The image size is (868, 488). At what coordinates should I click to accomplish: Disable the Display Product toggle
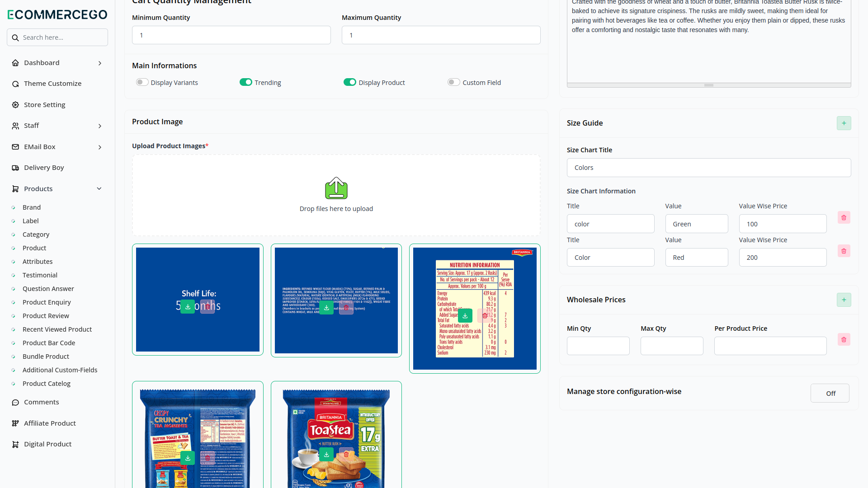click(350, 82)
